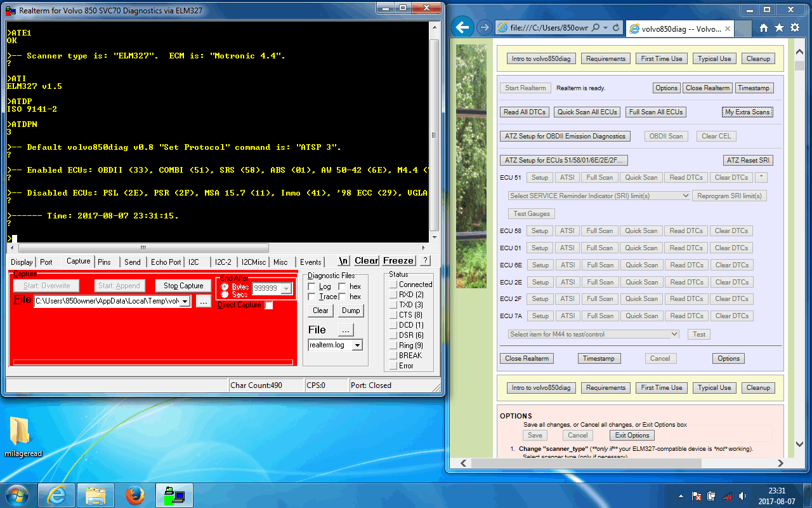Open SERVICE Reminder Indicator limit dropdown
The height and width of the screenshot is (508, 812).
click(x=599, y=196)
